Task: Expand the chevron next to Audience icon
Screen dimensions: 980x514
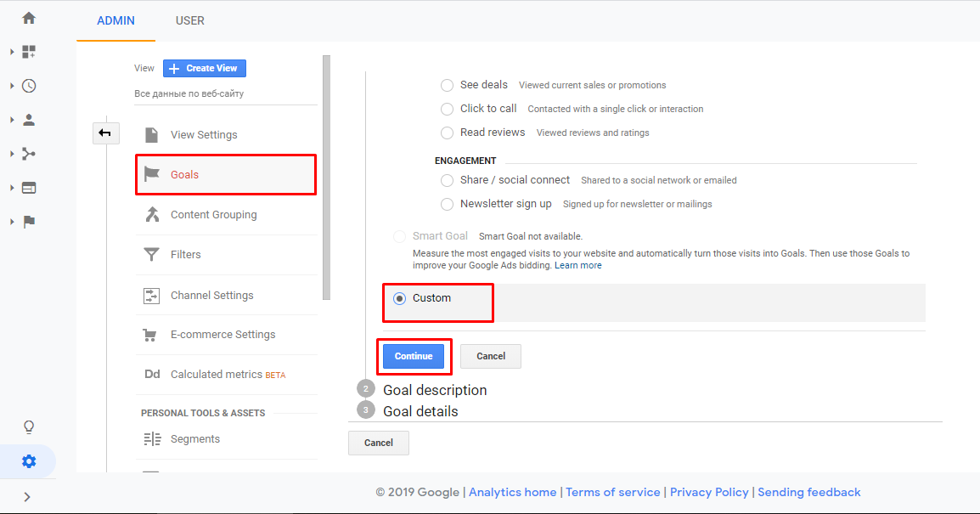Action: click(10, 119)
